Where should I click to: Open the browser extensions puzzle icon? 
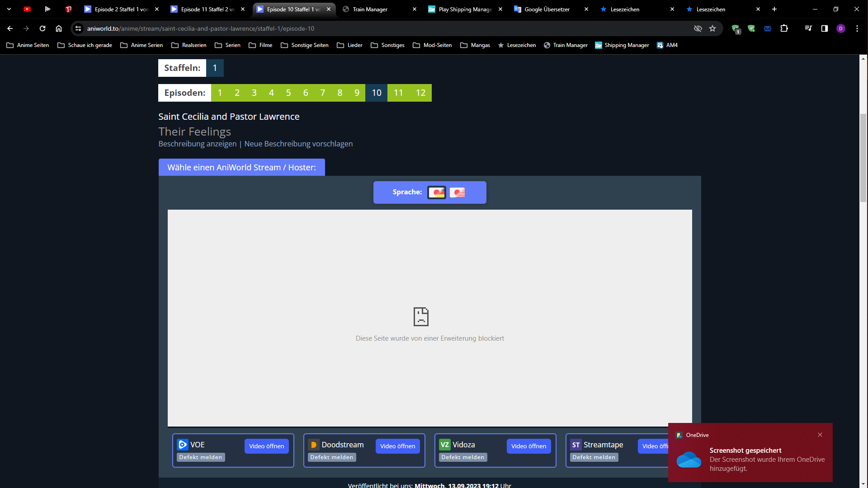[784, 28]
